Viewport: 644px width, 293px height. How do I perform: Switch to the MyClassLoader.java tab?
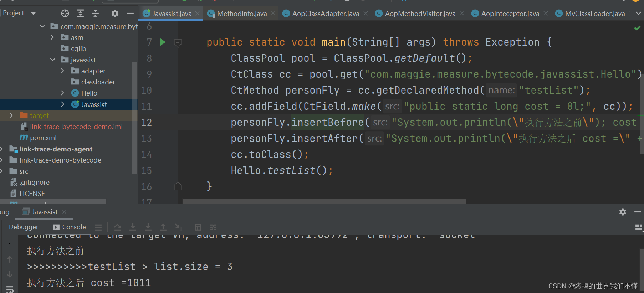pos(595,14)
